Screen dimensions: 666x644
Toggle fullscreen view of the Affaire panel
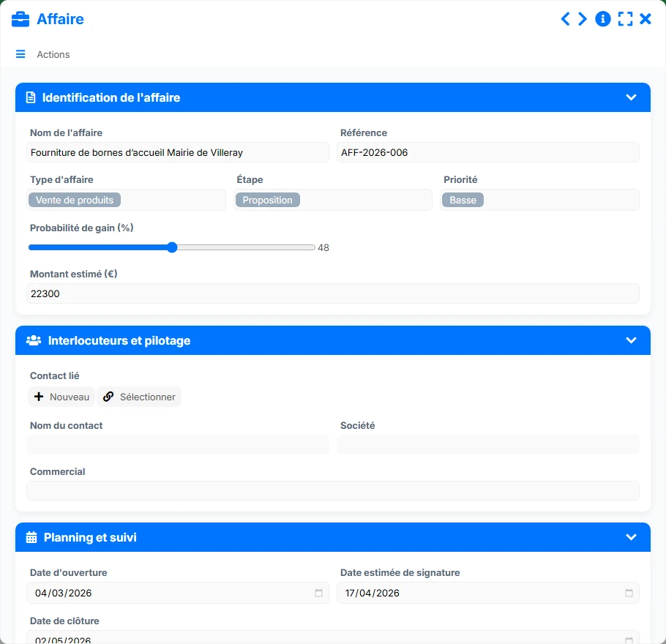pyautogui.click(x=625, y=19)
